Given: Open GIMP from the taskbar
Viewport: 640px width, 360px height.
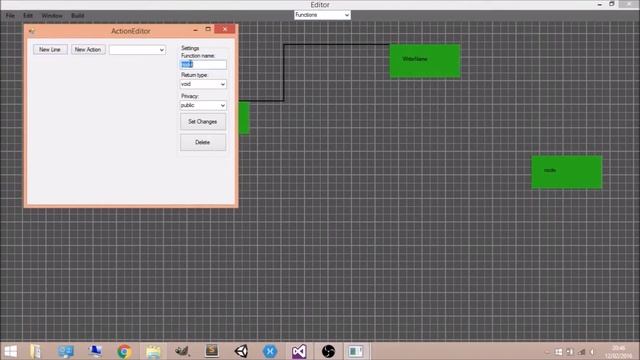Looking at the screenshot, I should (x=182, y=351).
